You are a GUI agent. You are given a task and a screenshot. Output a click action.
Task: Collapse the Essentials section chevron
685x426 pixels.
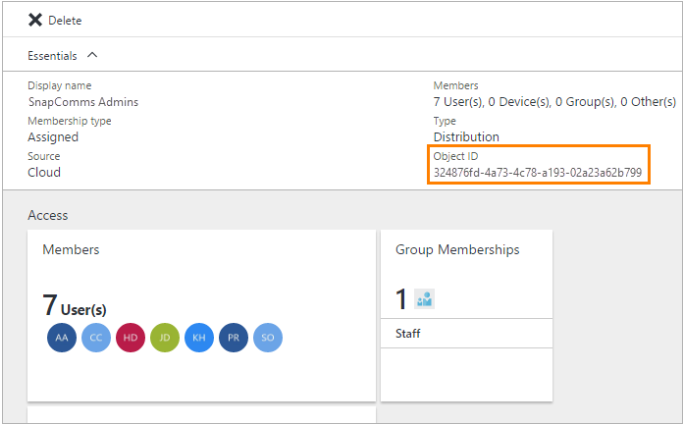click(x=92, y=55)
